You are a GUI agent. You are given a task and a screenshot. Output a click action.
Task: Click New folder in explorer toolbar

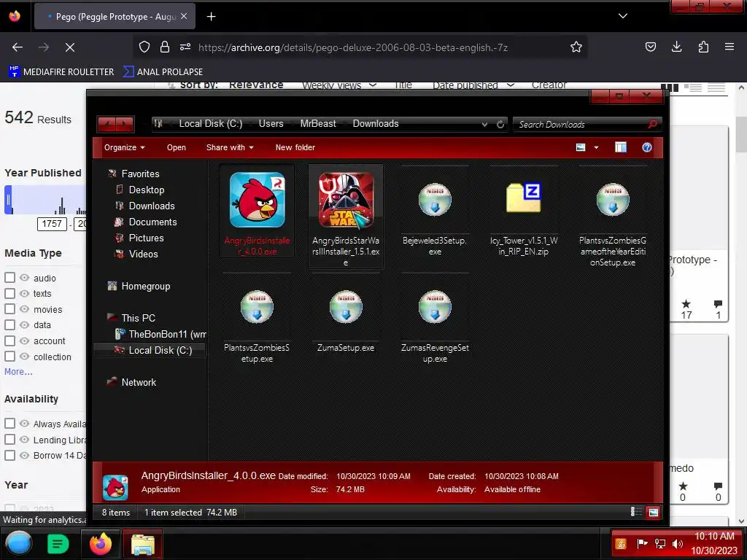(x=295, y=147)
